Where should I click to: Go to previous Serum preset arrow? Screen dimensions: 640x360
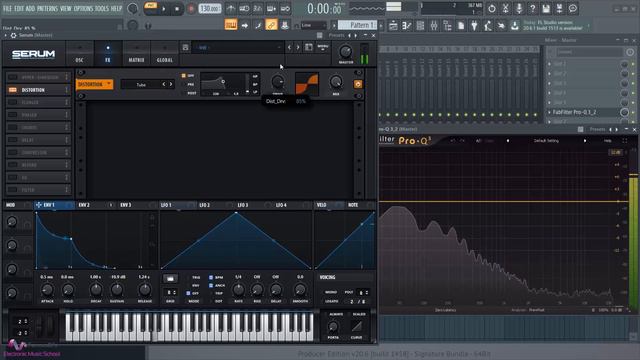tap(289, 47)
